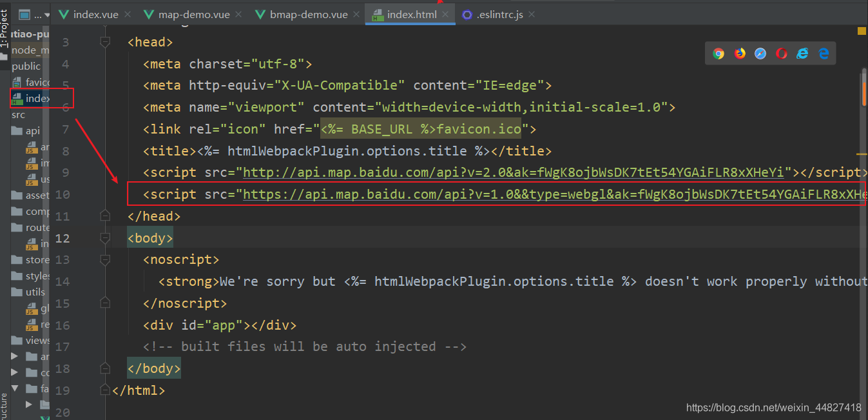868x420 pixels.
Task: Click the favicon.ico href text on line 7
Action: 479,129
